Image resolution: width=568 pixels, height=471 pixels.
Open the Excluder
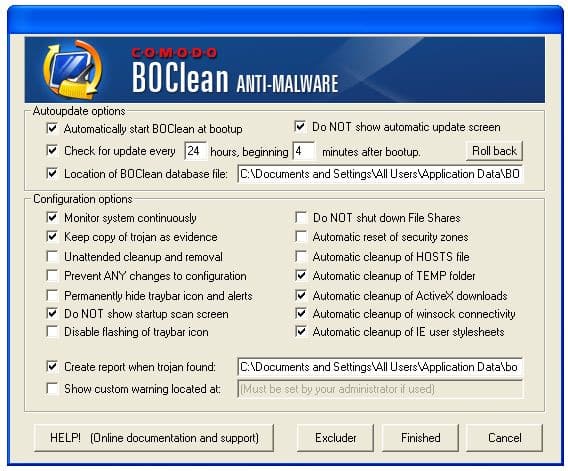click(x=335, y=438)
